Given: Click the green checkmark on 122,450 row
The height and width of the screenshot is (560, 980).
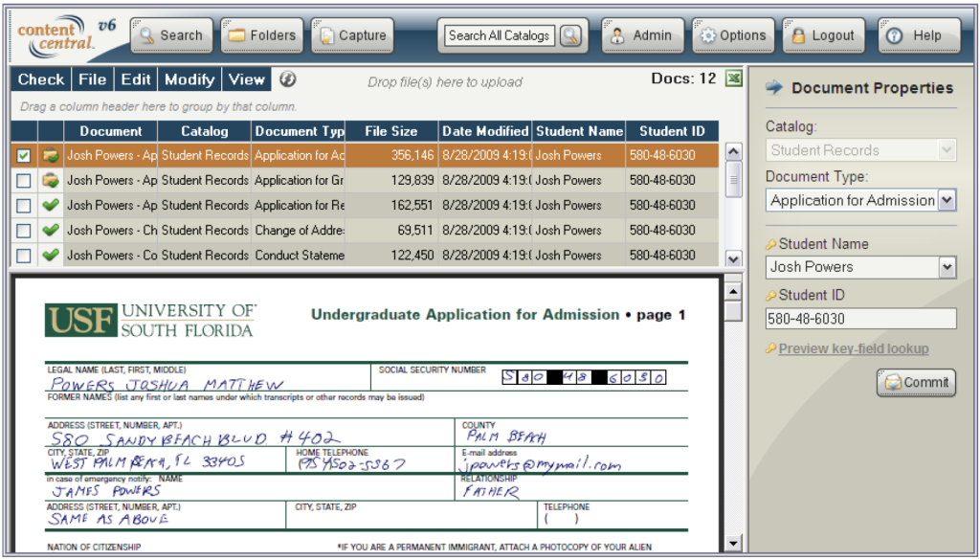Looking at the screenshot, I should 51,255.
